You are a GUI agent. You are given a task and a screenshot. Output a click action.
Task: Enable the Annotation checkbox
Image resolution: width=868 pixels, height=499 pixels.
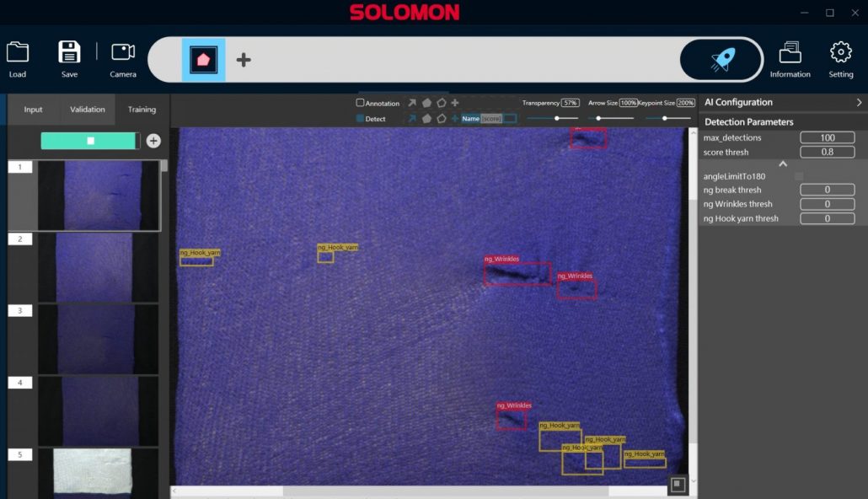pos(361,103)
